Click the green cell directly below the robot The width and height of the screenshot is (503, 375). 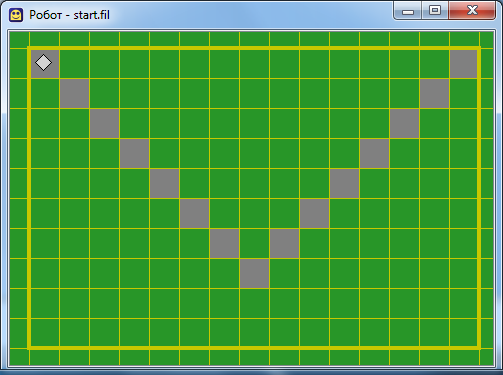point(45,93)
